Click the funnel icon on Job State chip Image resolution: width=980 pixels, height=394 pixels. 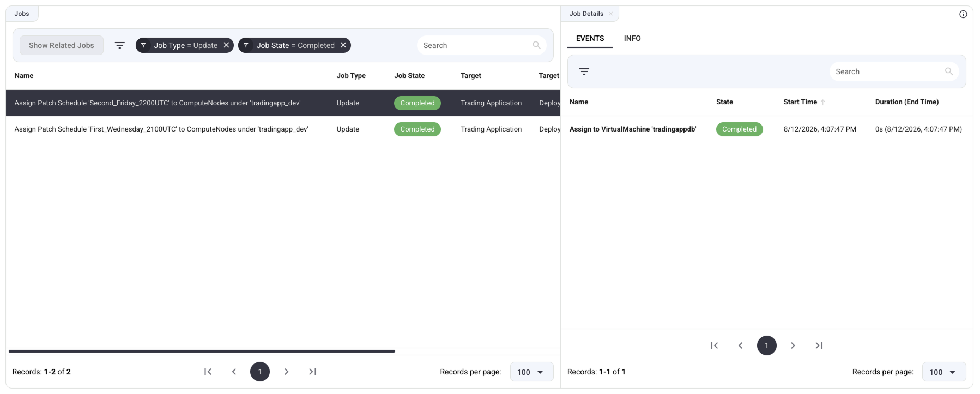[246, 45]
